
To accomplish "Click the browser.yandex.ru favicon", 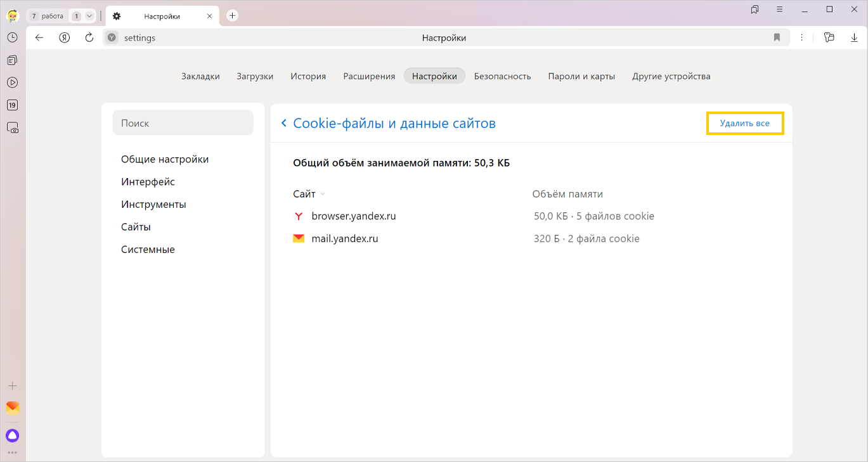I will (x=299, y=216).
